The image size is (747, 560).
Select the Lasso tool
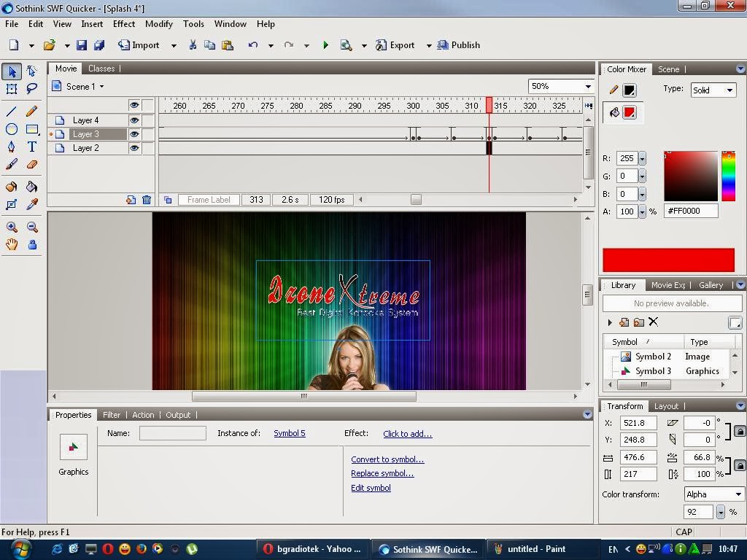pyautogui.click(x=32, y=88)
